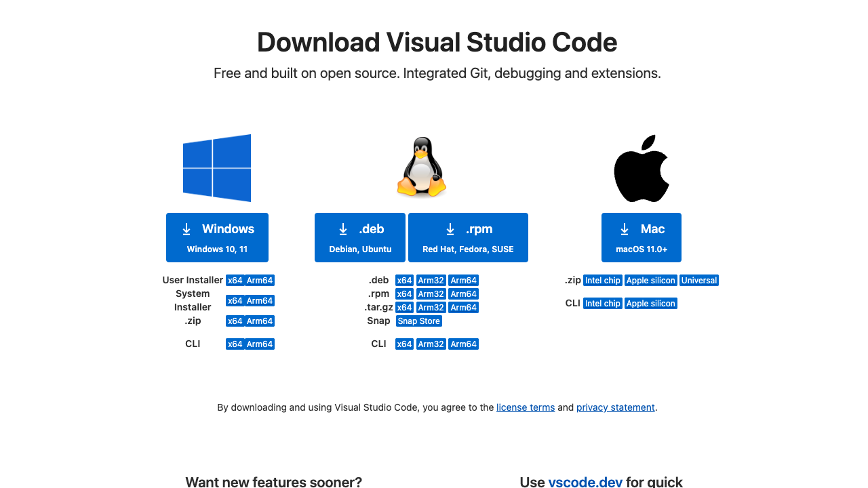Click the download arrow on the Mac button

[x=623, y=229]
